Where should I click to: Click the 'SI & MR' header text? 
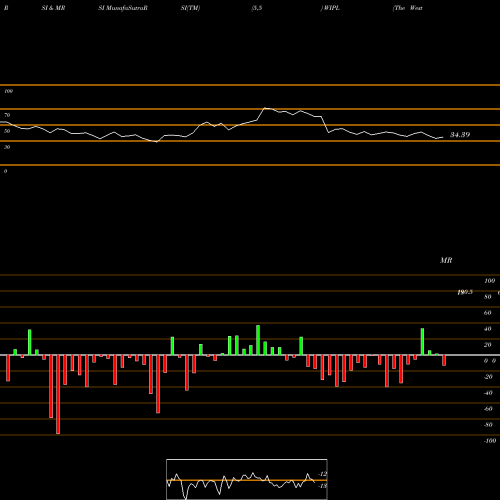(x=53, y=8)
